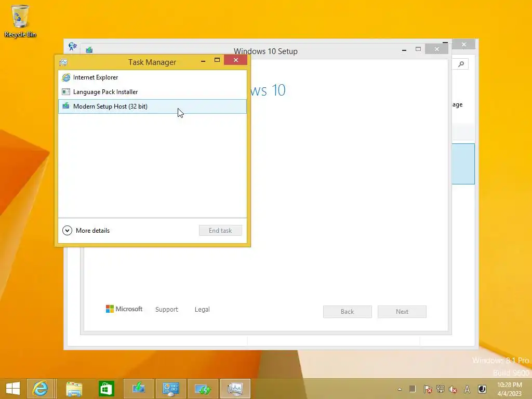The width and height of the screenshot is (532, 399).
Task: Open File Explorer from the taskbar
Action: tap(74, 389)
